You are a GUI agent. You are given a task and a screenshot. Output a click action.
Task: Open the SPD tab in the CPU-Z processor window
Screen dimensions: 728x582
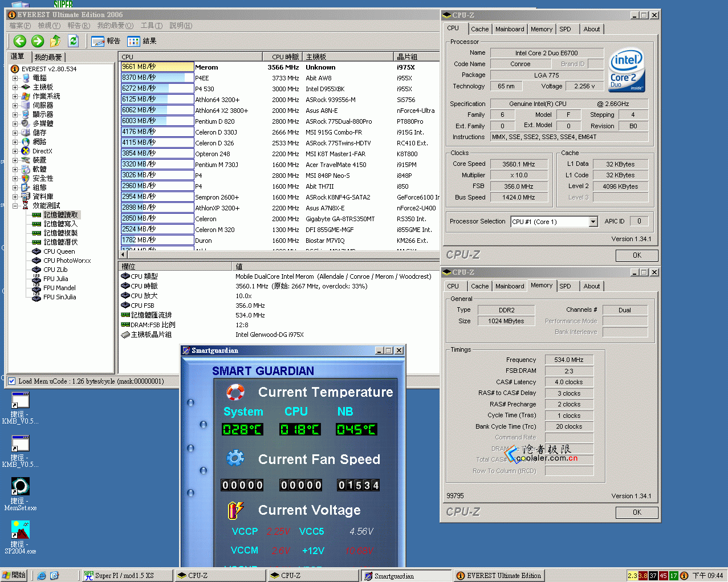(565, 29)
